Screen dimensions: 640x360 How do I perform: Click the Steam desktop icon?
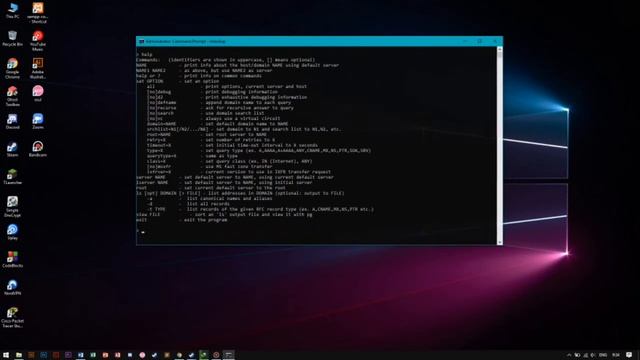(12, 149)
